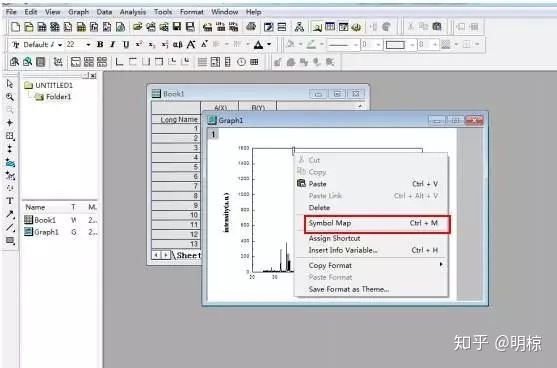Screen dimensions: 557x368
Task: Open the Analysis menu
Action: 133,12
